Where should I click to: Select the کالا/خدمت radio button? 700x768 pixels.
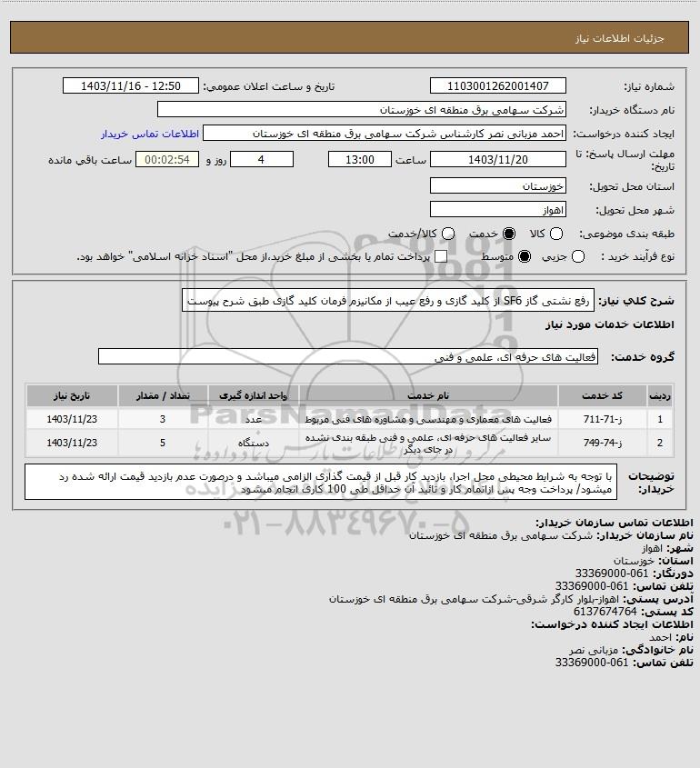click(447, 234)
